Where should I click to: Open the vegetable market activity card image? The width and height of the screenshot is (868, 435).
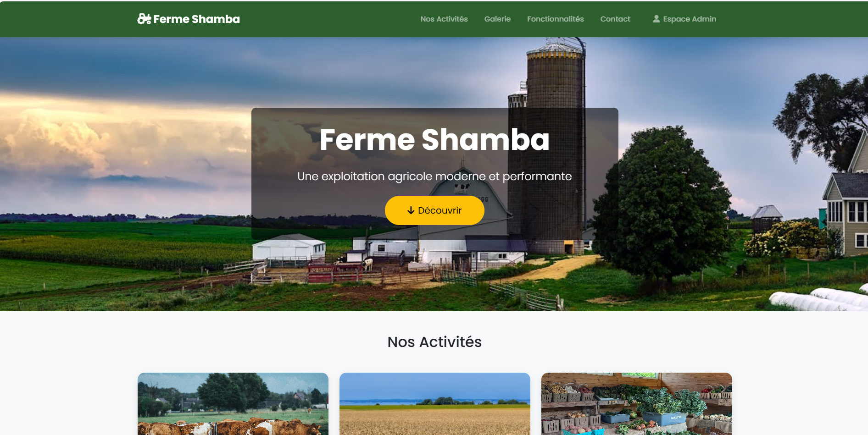637,404
